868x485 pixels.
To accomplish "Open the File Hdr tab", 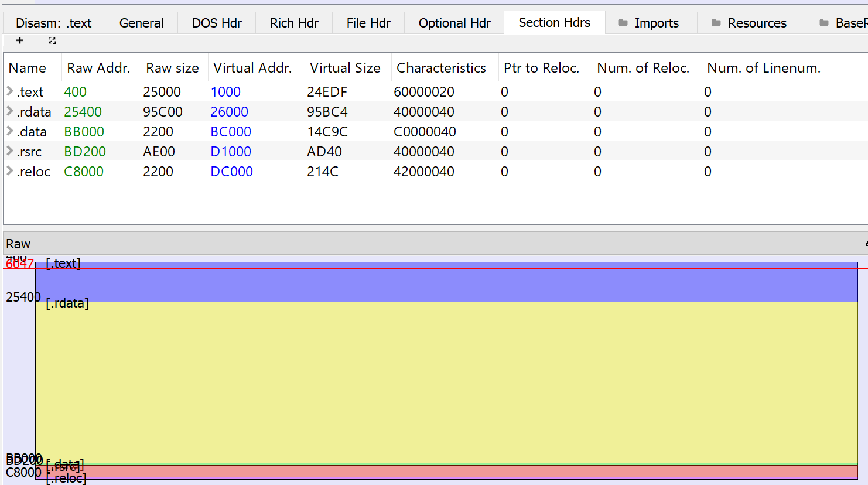I will tap(368, 23).
